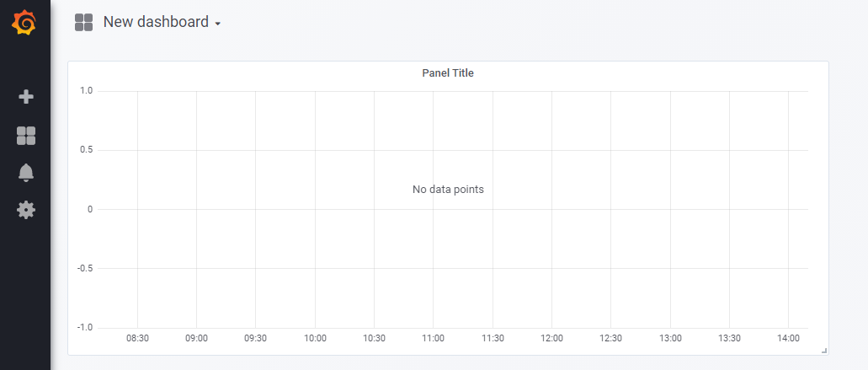
Task: Expand the caret next to New dashboard
Action: coord(217,24)
